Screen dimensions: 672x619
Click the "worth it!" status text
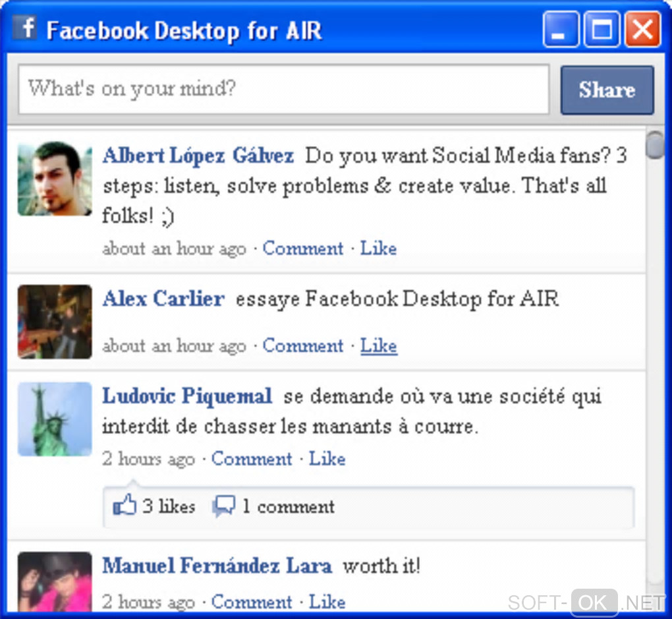[381, 566]
